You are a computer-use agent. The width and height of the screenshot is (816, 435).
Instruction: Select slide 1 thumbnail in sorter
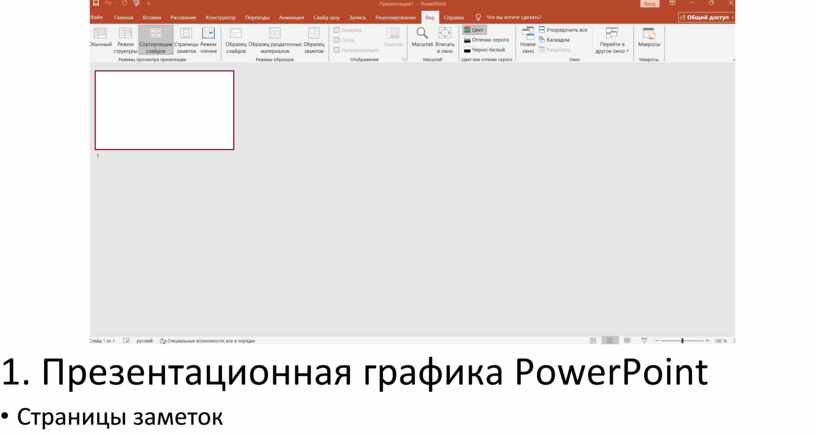[x=164, y=110]
